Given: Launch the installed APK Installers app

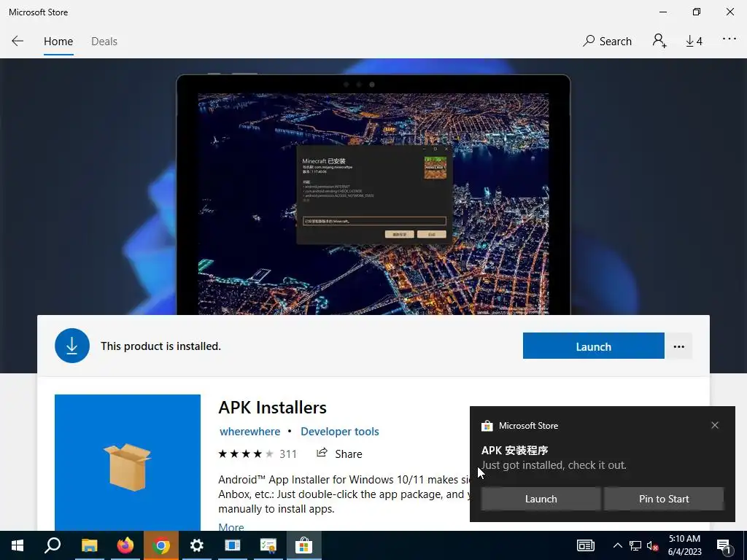Looking at the screenshot, I should tap(593, 346).
